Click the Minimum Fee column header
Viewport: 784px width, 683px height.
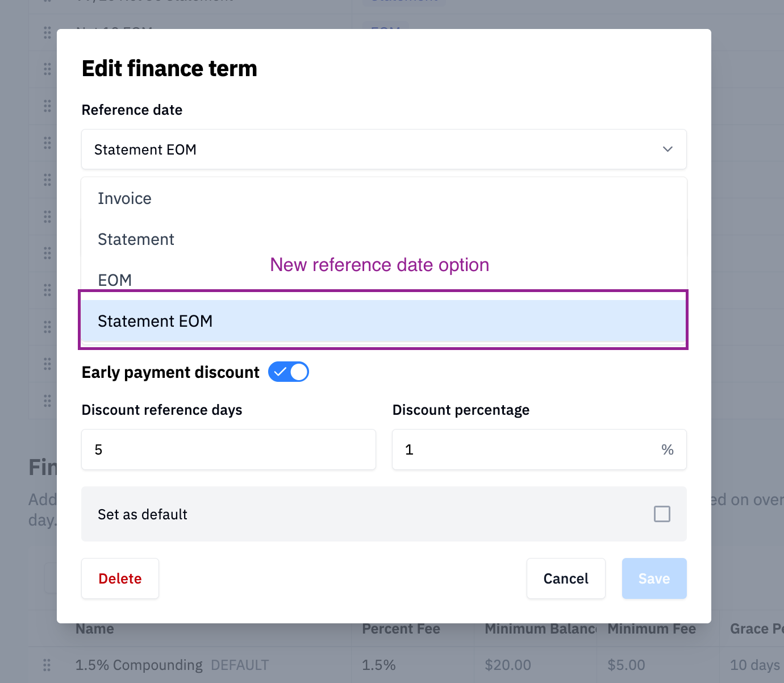click(x=652, y=629)
